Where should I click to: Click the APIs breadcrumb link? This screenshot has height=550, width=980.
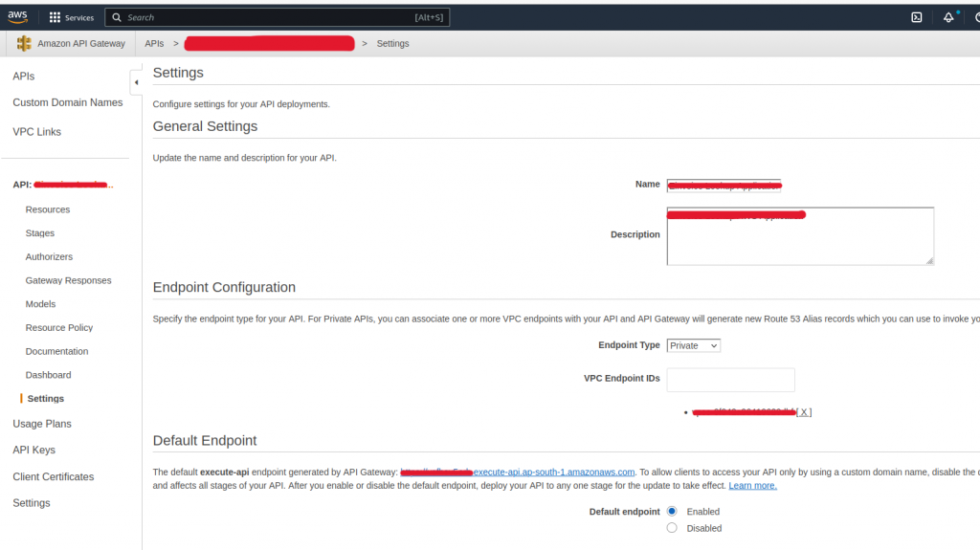pyautogui.click(x=154, y=43)
